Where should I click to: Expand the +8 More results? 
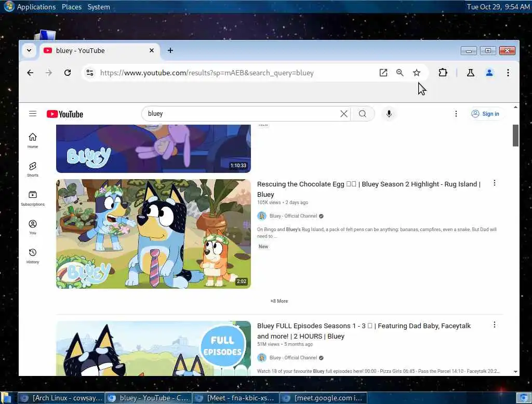[279, 301]
